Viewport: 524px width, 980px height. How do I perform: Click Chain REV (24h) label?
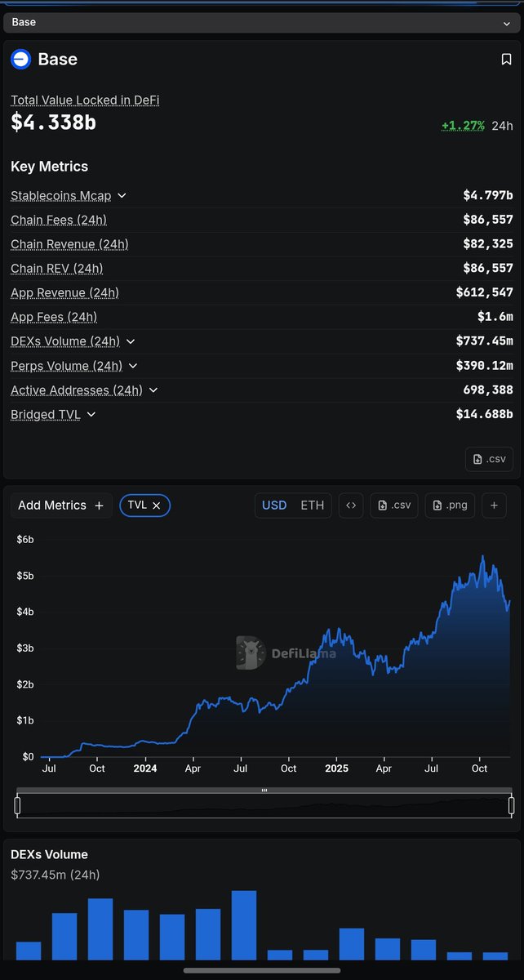click(x=57, y=269)
